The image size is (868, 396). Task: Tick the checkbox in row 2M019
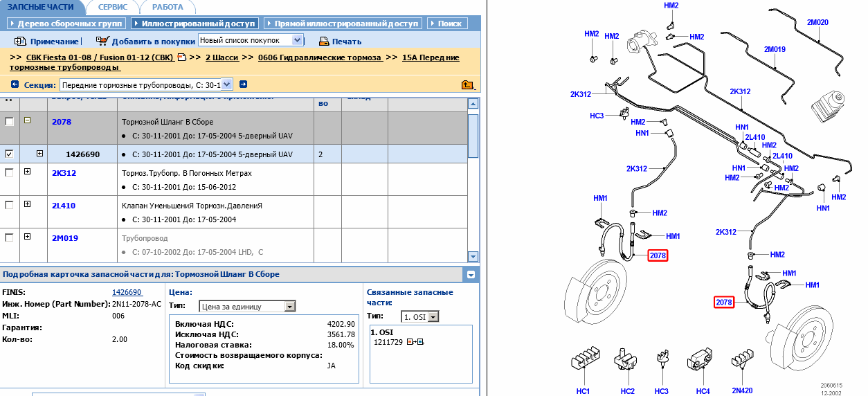(x=9, y=237)
